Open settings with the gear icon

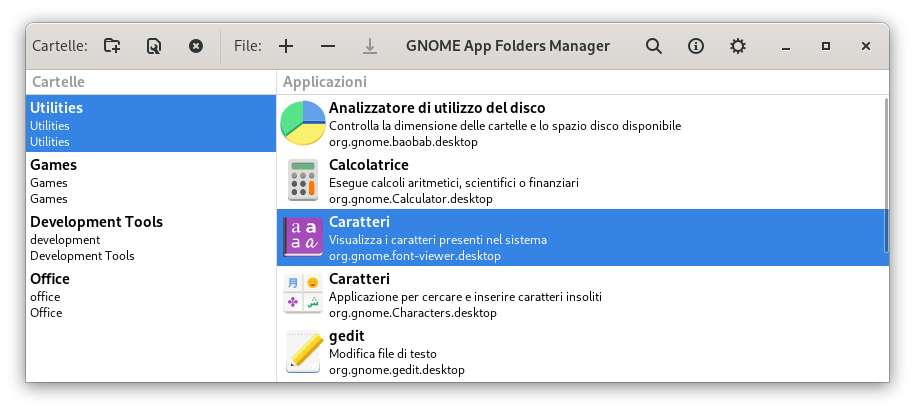pos(738,46)
